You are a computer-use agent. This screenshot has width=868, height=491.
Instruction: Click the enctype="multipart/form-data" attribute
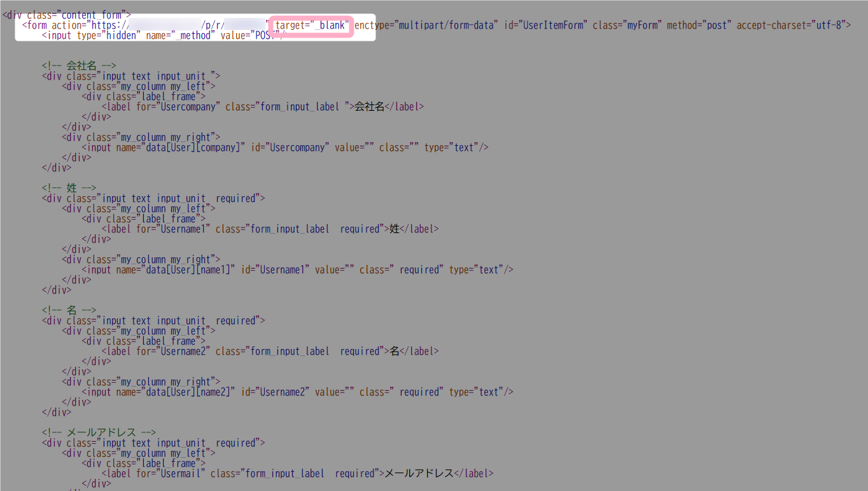(x=425, y=25)
